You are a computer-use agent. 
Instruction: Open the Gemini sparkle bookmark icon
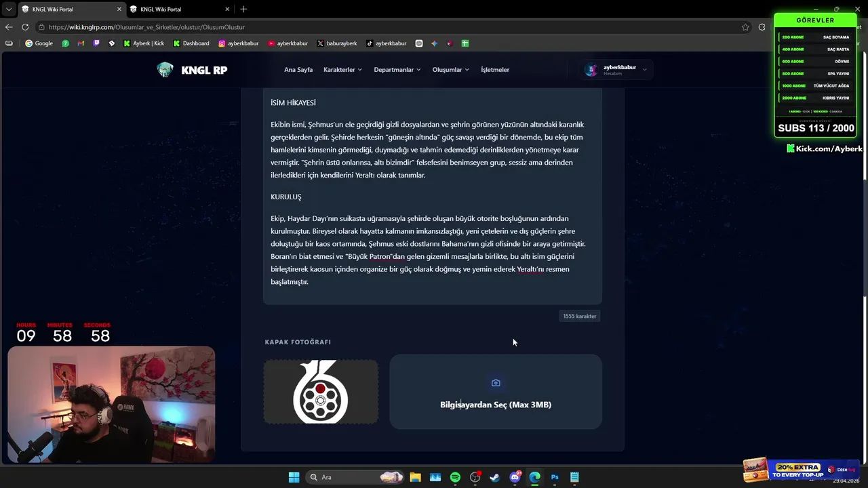tap(435, 43)
